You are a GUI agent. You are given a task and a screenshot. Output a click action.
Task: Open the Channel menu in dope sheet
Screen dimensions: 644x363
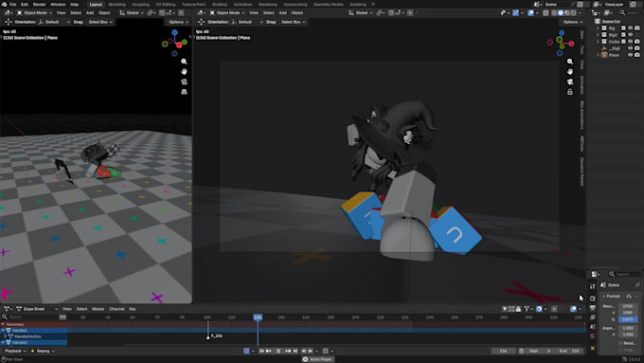(x=116, y=309)
